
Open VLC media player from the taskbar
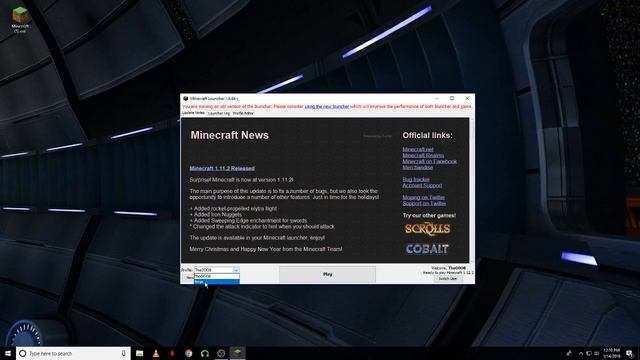point(156,353)
